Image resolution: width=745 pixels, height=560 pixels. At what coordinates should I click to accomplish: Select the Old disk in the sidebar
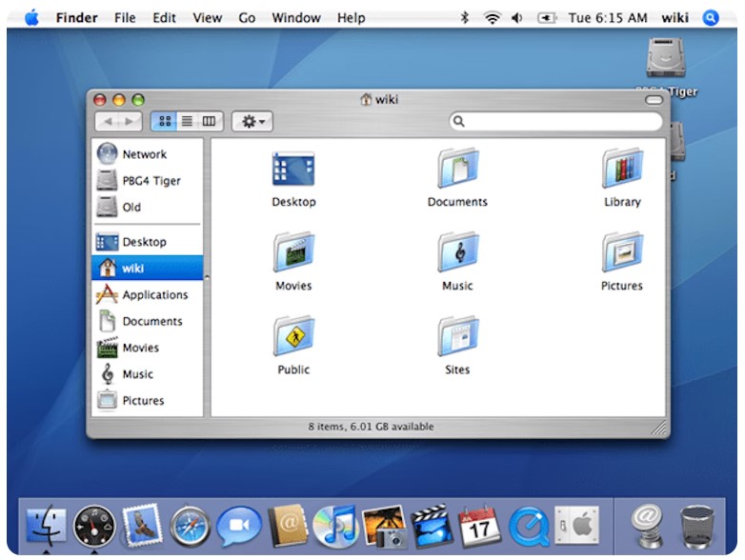tap(148, 207)
